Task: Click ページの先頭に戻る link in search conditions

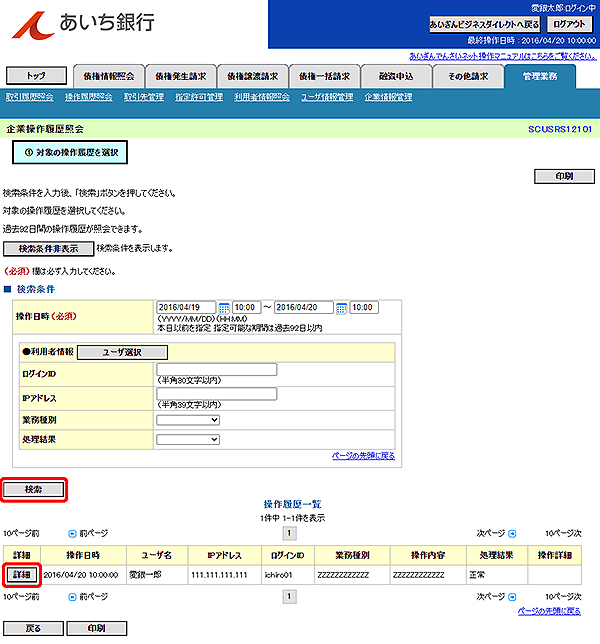Action: tap(363, 456)
